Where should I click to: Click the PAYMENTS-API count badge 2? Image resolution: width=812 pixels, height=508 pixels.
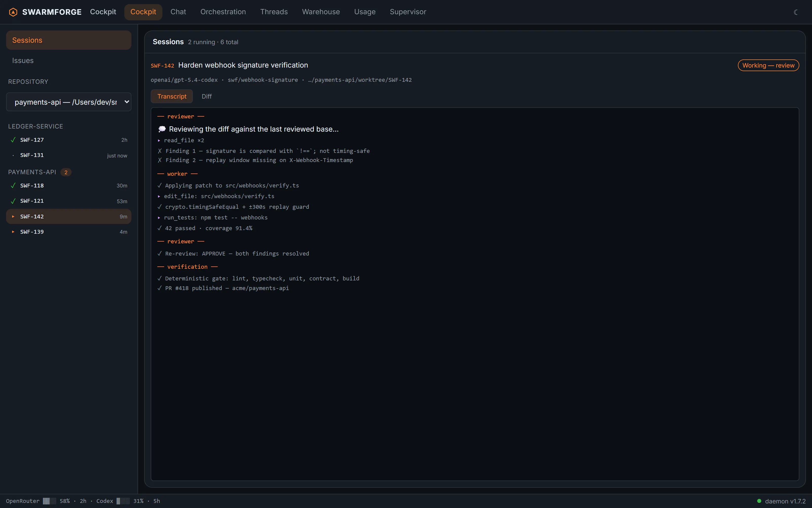click(66, 172)
